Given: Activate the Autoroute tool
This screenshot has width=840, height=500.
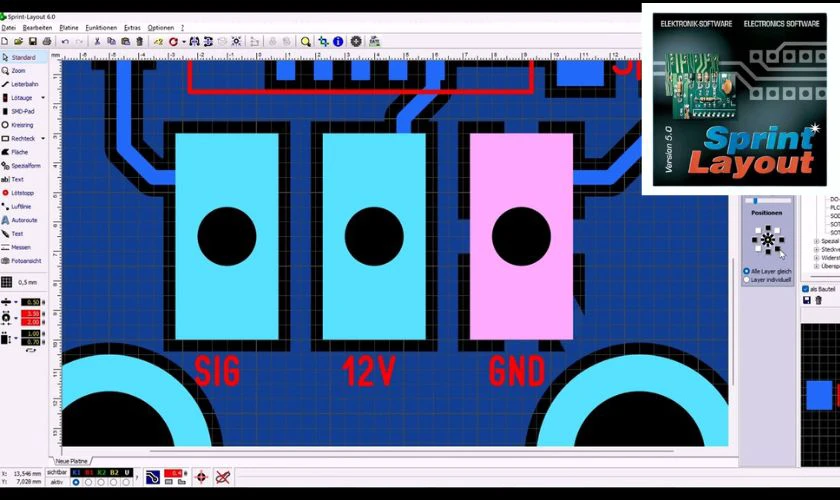Looking at the screenshot, I should tap(24, 219).
